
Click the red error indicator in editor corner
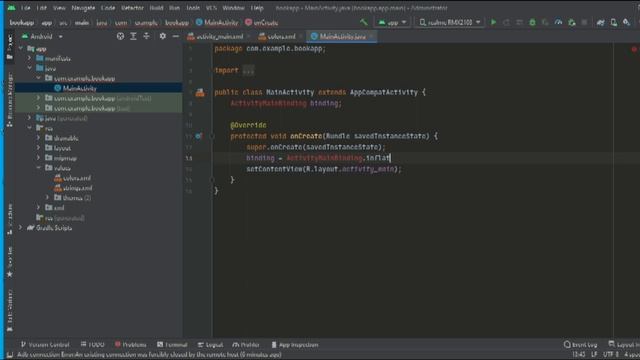tap(634, 49)
